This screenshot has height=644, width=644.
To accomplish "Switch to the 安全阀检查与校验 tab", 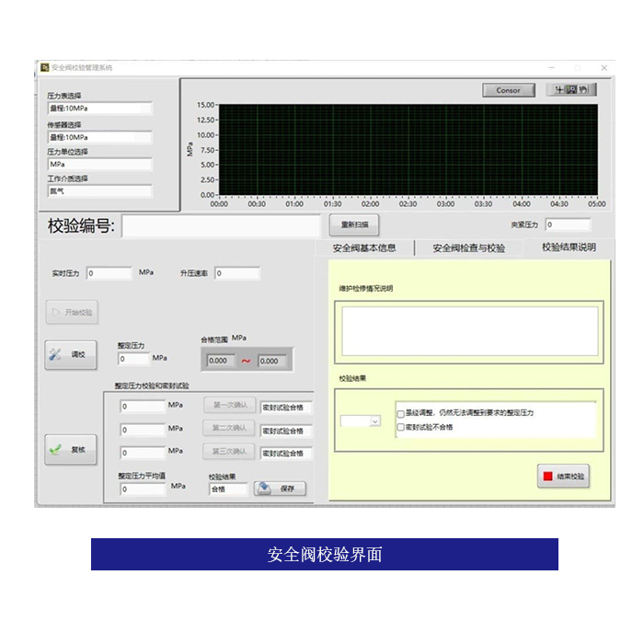I will coord(468,247).
